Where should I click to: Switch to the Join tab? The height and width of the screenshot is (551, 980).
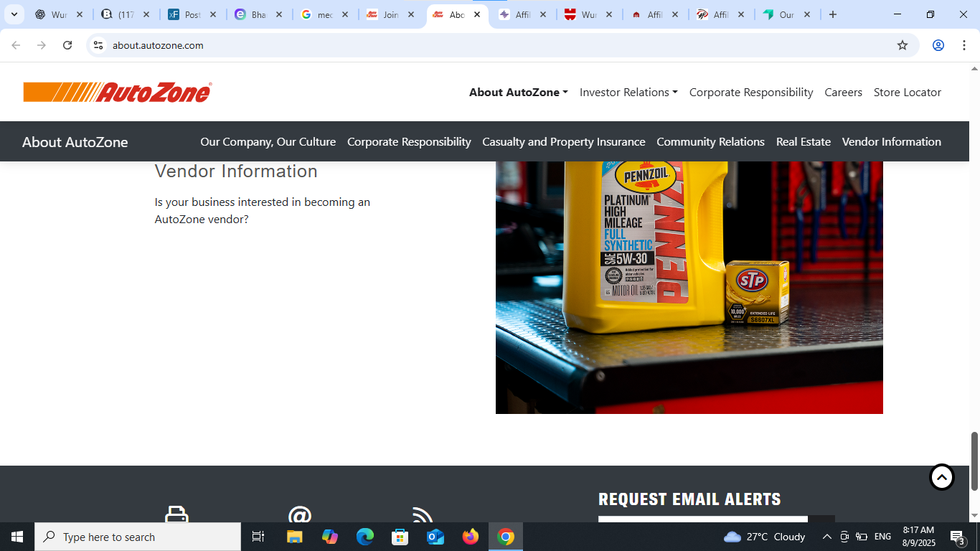coord(391,14)
